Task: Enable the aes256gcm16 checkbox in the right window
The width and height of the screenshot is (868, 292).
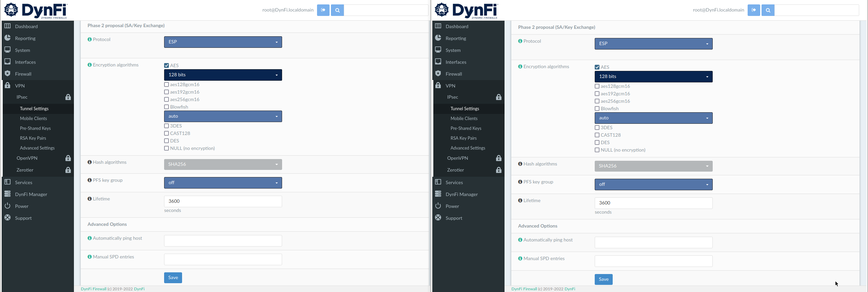Action: pos(597,101)
